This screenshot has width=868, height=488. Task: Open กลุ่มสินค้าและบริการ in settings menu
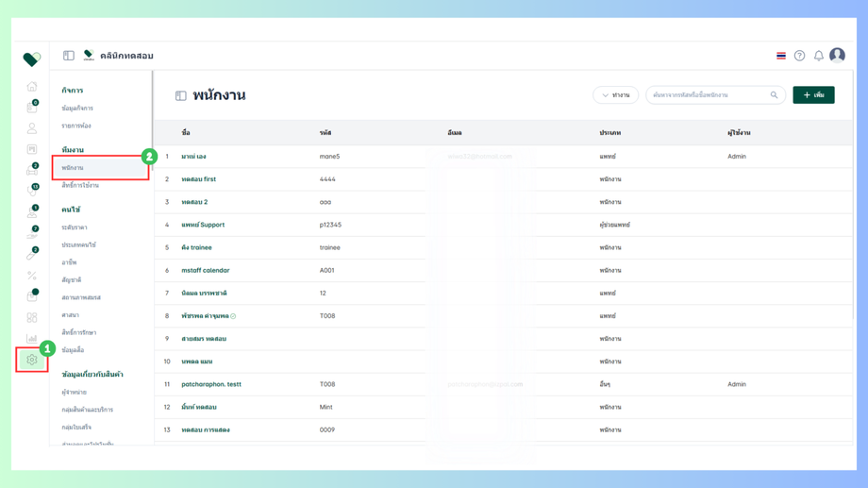[x=87, y=410]
